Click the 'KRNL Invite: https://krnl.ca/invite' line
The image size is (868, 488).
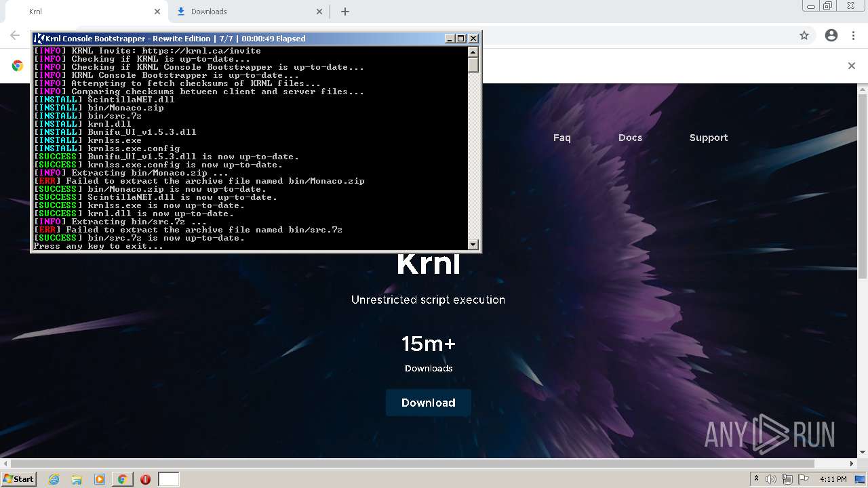[x=147, y=51]
